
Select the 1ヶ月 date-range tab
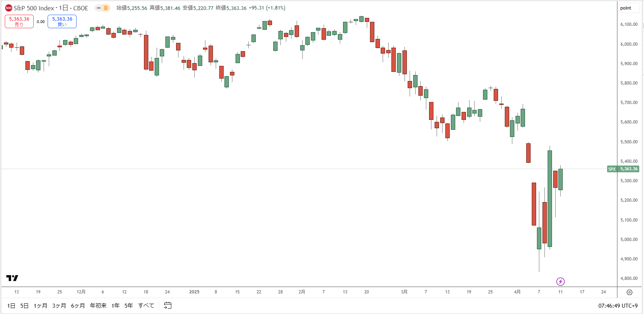point(40,306)
